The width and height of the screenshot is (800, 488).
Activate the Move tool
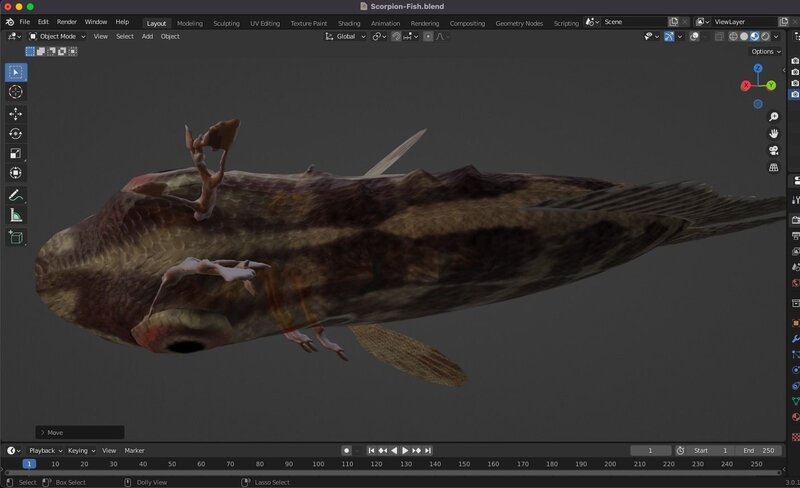(x=16, y=114)
